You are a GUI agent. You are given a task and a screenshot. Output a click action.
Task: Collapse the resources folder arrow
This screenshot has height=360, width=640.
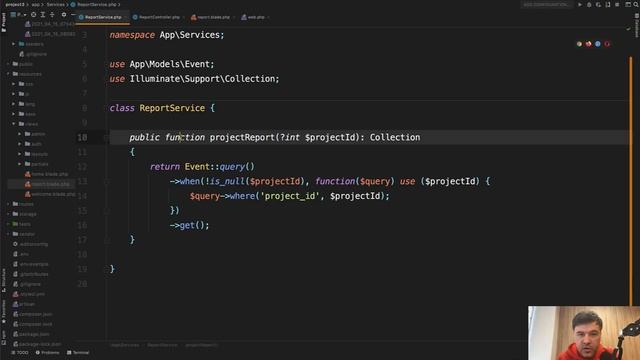(8, 74)
